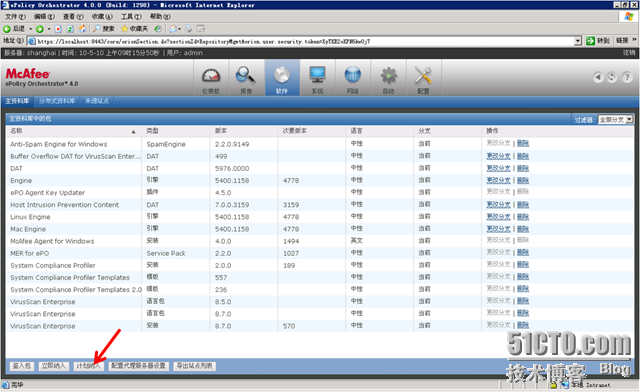This screenshot has height=392, width=640.
Task: Click the IE 后退 back button
Action: tap(14, 29)
